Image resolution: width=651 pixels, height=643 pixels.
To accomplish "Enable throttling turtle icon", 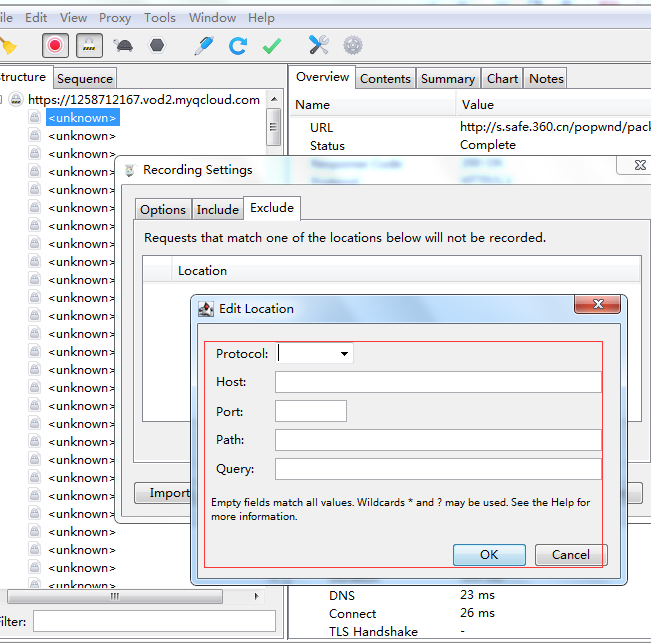I will point(123,45).
